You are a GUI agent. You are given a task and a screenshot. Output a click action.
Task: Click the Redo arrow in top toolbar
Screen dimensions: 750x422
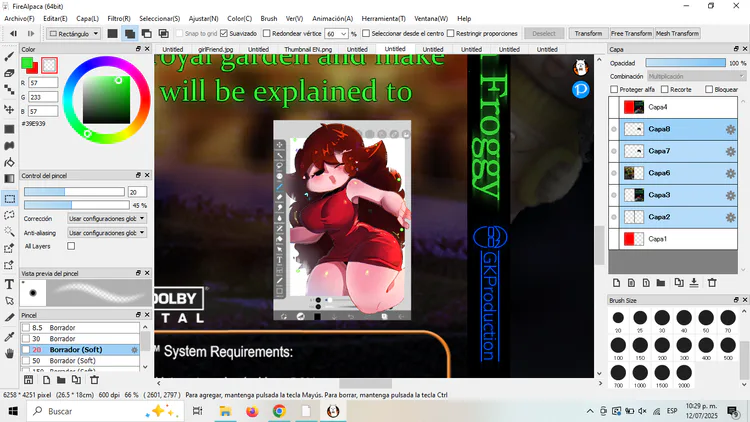point(31,33)
